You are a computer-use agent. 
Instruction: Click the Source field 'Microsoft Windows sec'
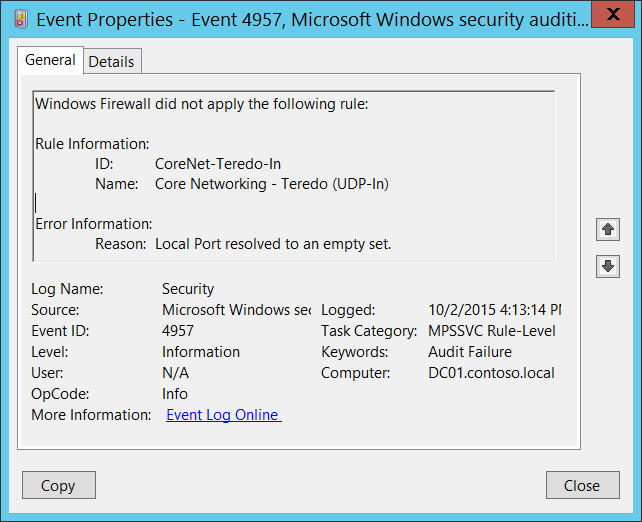(236, 310)
